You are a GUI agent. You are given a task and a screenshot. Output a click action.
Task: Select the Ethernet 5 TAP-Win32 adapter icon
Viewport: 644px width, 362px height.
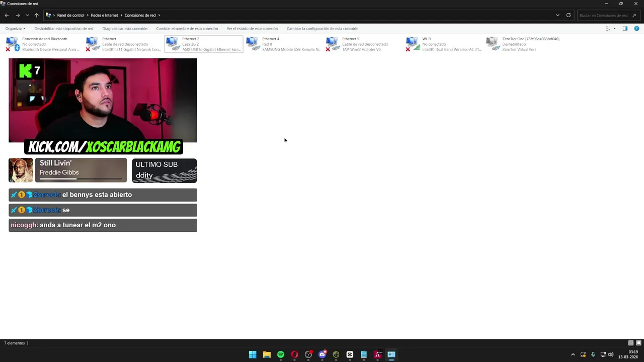click(333, 44)
